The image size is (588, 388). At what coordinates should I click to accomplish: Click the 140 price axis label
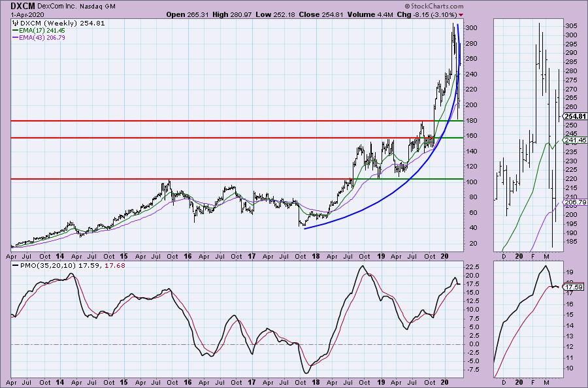tap(471, 151)
